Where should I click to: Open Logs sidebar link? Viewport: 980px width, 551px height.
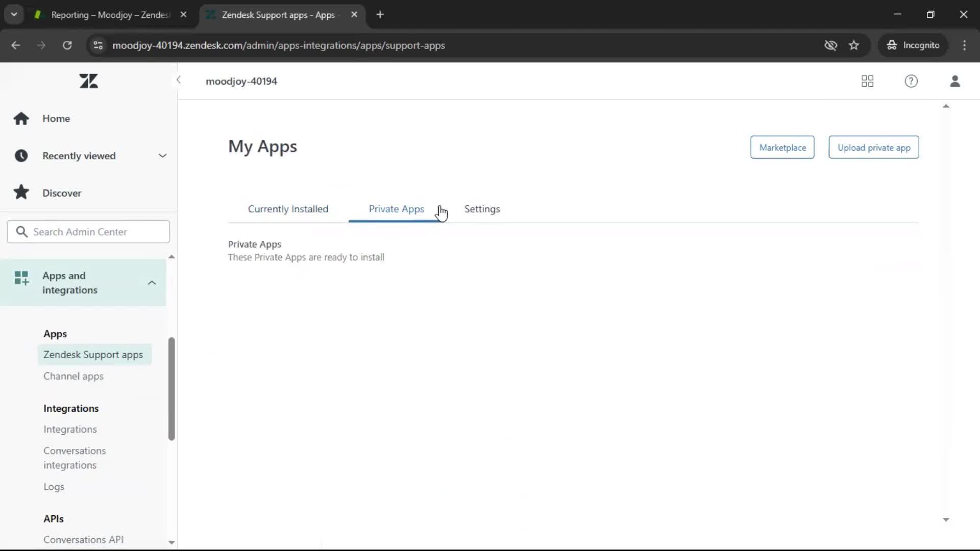pyautogui.click(x=54, y=487)
